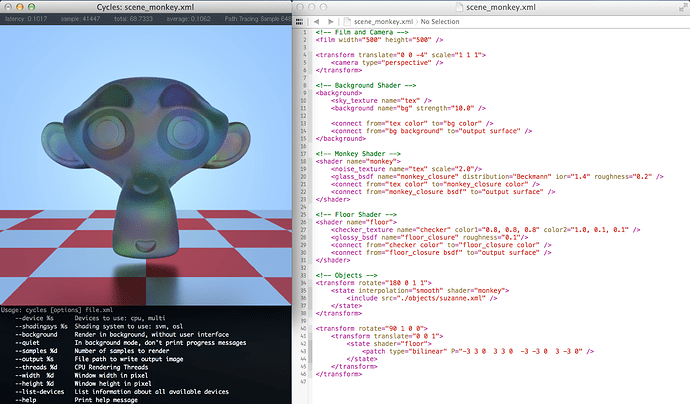Click the transform rotate 180 line
Viewport: 690px width, 404px height.
tap(374, 283)
